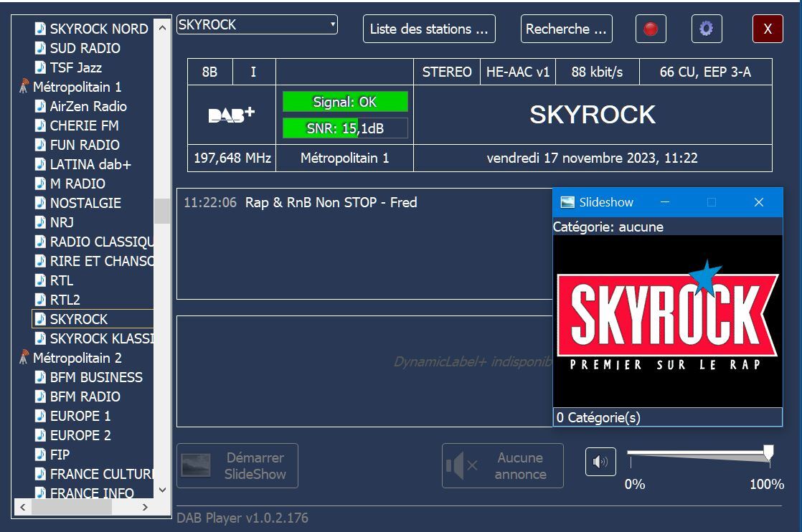Select RTL station in the tree
This screenshot has width=802, height=532.
coord(62,280)
